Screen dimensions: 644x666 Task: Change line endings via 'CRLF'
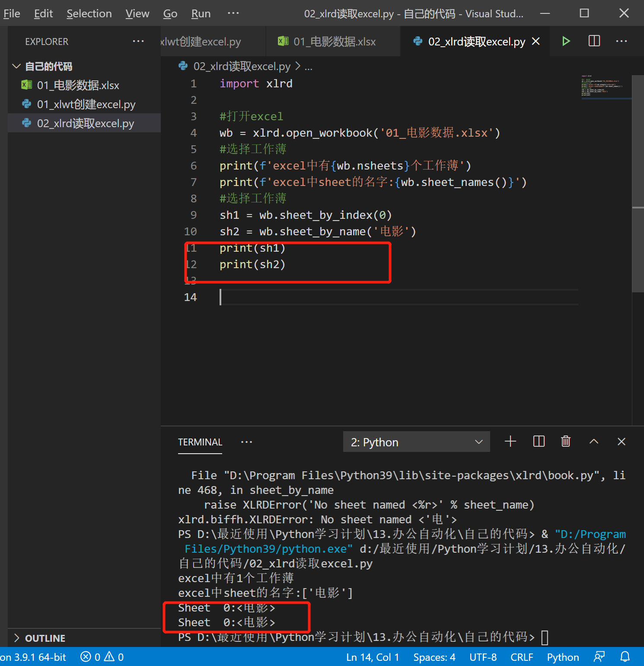522,657
